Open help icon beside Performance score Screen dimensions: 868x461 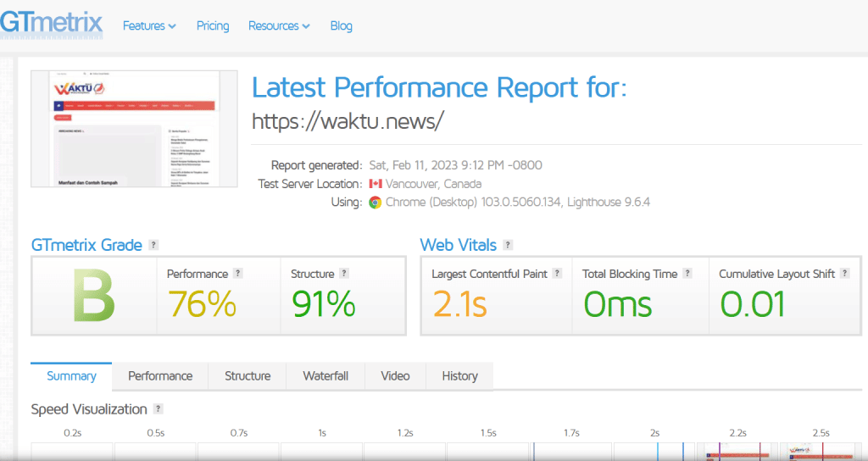coord(238,274)
